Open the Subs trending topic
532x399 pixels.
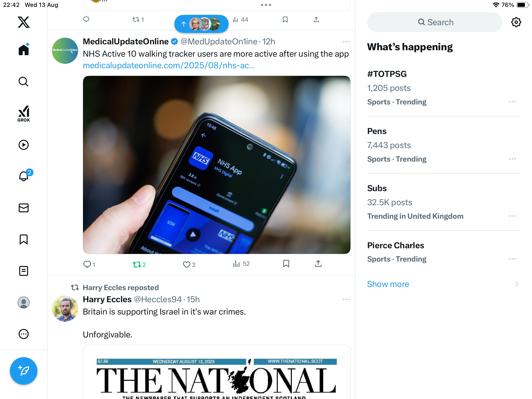click(377, 188)
